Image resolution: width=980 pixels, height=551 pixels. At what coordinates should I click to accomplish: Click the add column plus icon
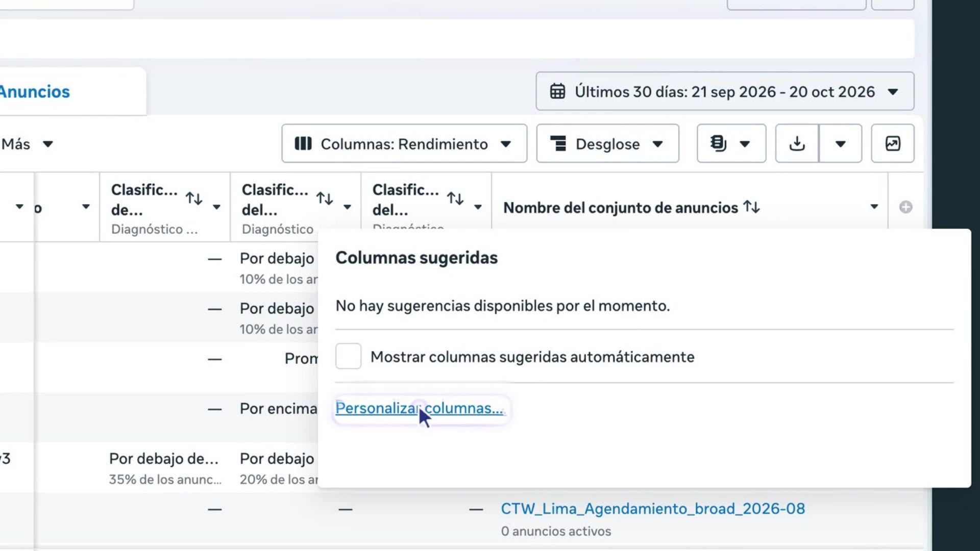(x=906, y=207)
